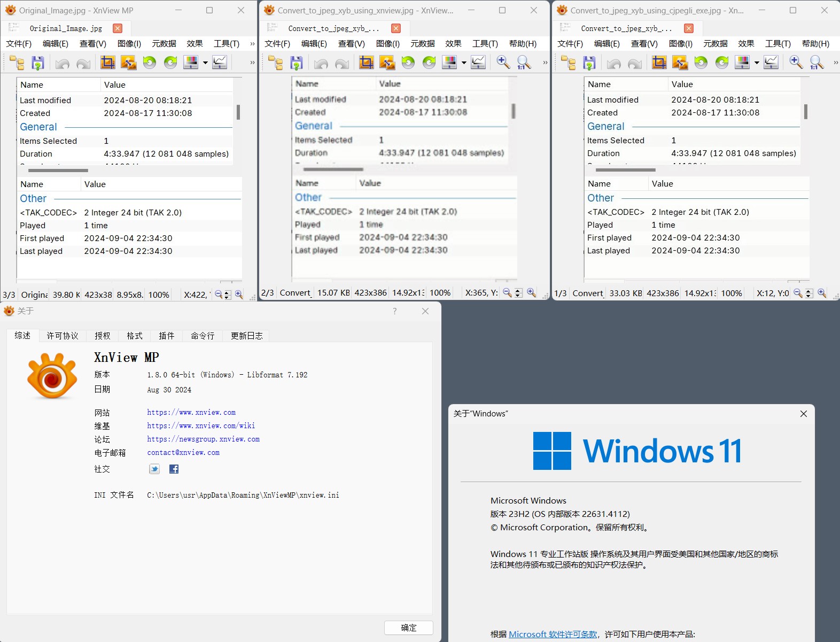The image size is (840, 642).
Task: Switch to the 更新日志 tab in About dialog
Action: click(x=247, y=336)
